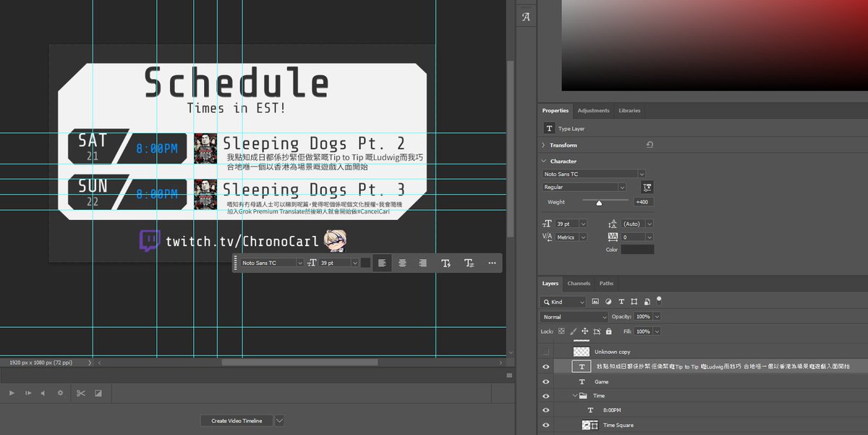
Task: Filter layers by smart objects icon
Action: point(647,301)
